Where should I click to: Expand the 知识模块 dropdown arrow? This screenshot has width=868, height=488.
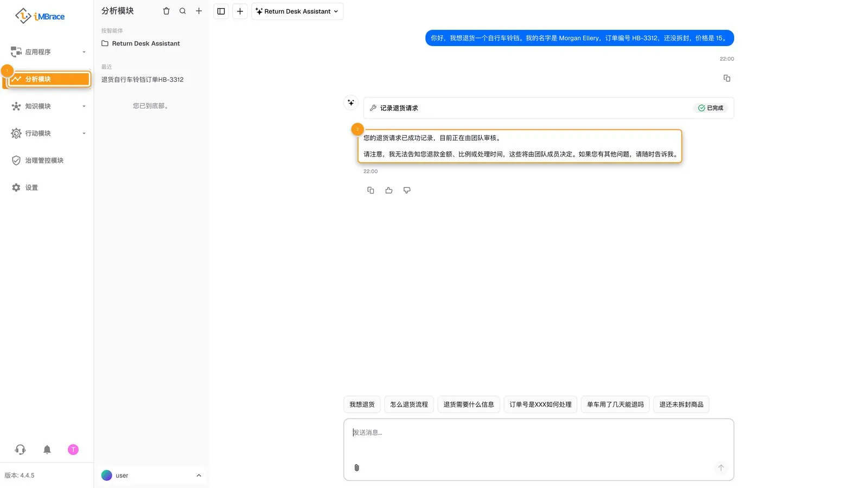point(84,106)
